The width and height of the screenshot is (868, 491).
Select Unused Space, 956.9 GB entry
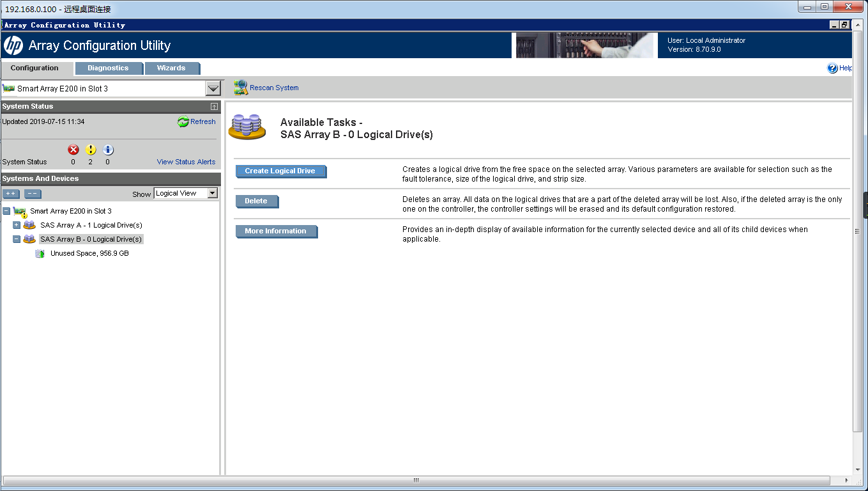point(89,254)
